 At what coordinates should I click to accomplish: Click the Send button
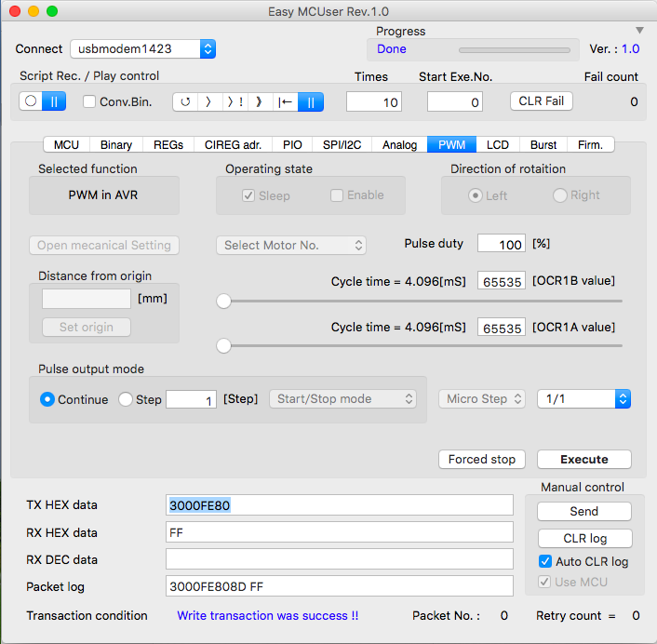point(584,511)
